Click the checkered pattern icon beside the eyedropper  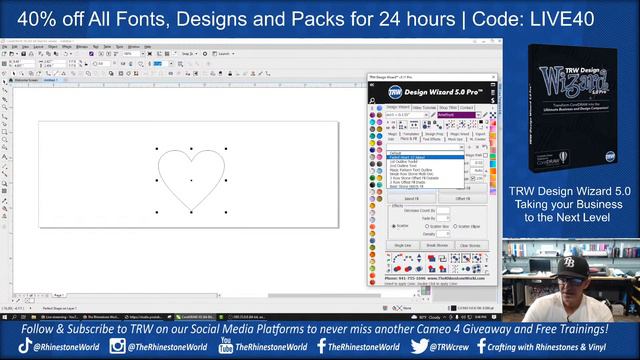pyautogui.click(x=493, y=116)
